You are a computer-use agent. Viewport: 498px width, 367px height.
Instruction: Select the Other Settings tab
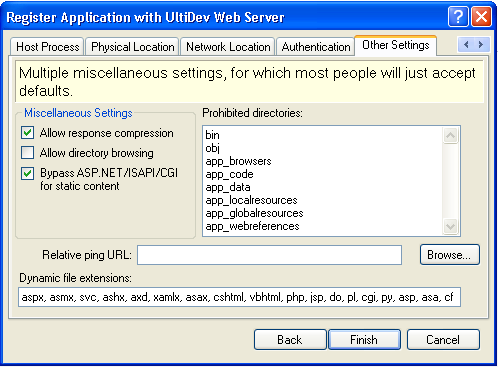pos(396,45)
